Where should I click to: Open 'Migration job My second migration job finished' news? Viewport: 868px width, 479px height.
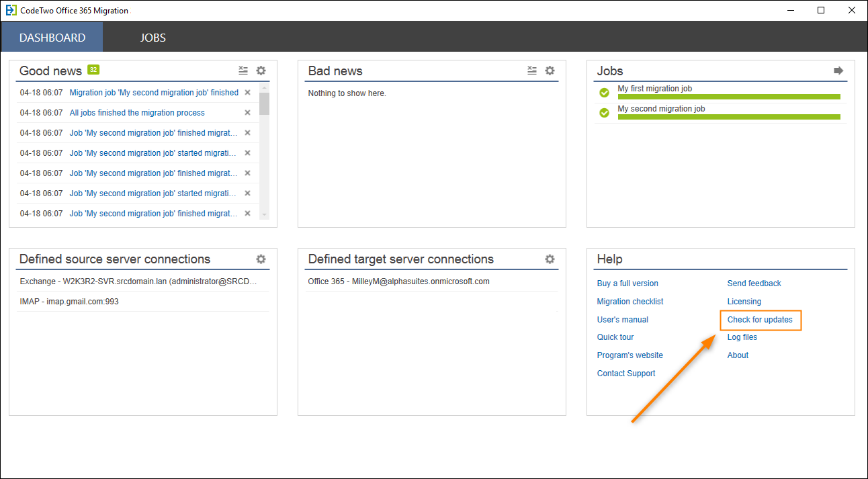pos(154,93)
